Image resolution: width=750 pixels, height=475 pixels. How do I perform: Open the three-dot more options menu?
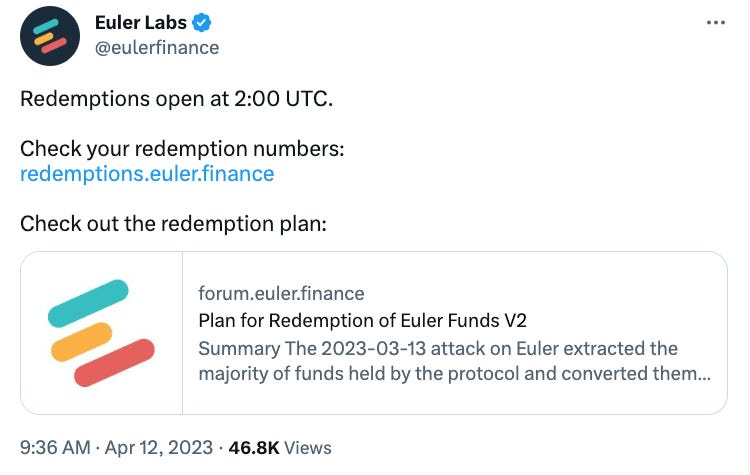[x=716, y=22]
